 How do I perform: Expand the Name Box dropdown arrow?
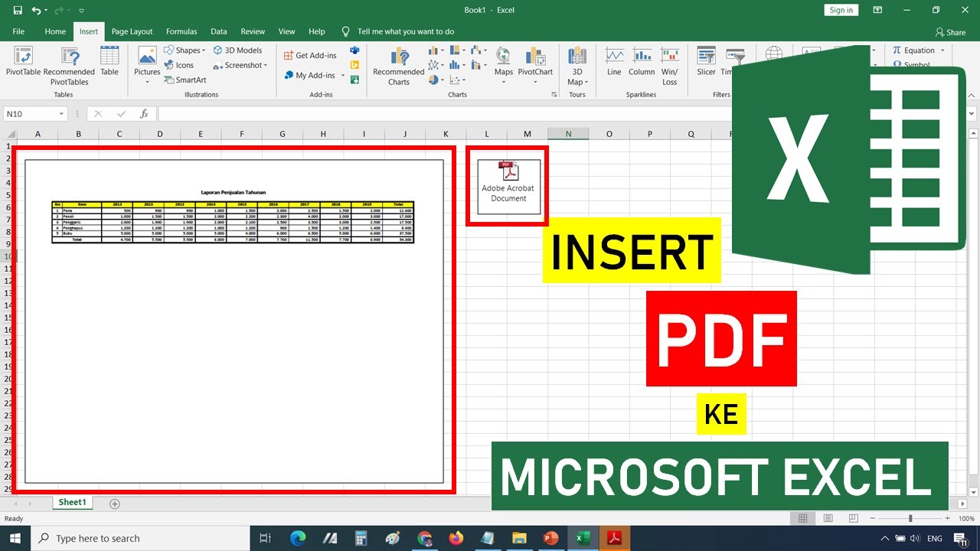[x=61, y=114]
